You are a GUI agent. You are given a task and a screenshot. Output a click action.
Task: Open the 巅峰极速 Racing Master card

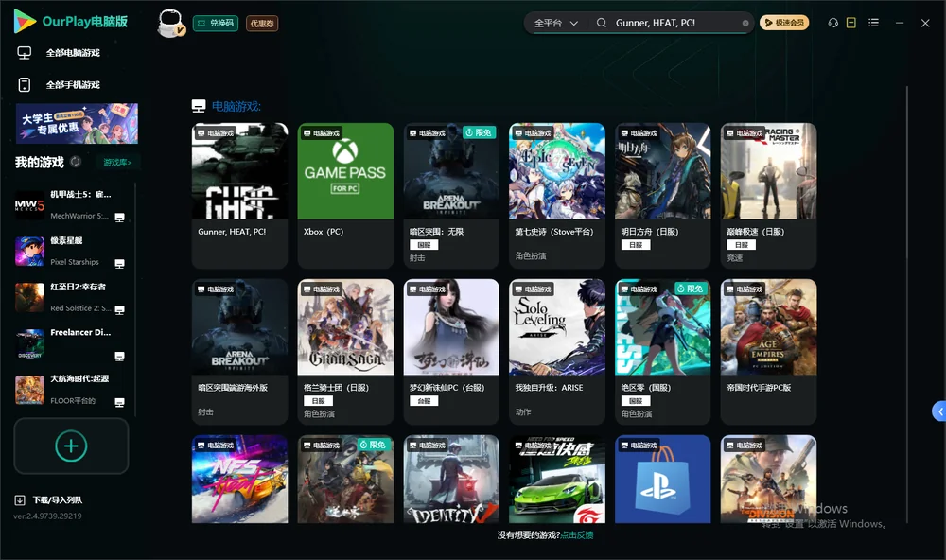coord(768,196)
